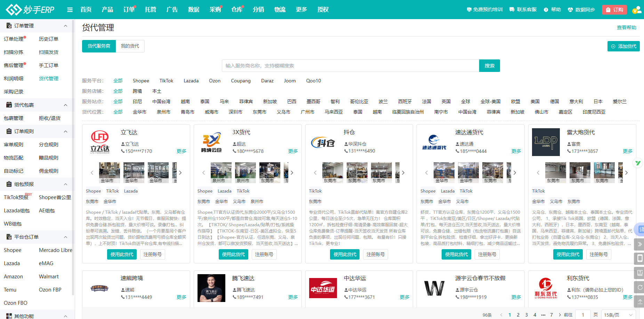Click the 添加货代 button
The height and width of the screenshot is (319, 644).
tap(623, 46)
